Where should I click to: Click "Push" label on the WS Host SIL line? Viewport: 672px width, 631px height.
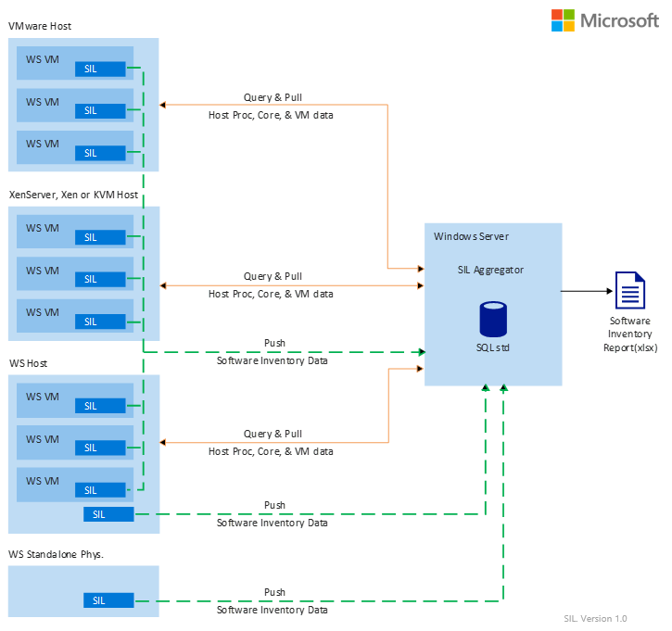point(274,505)
